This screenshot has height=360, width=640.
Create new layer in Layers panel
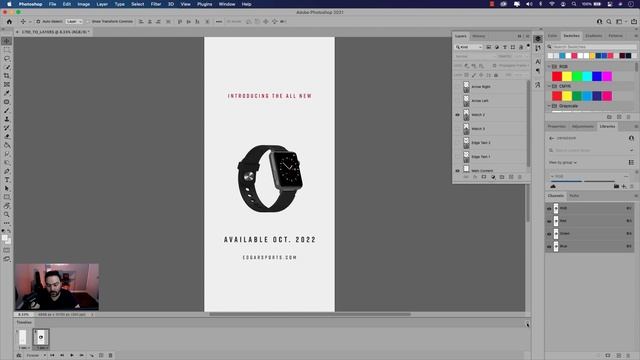tap(511, 177)
